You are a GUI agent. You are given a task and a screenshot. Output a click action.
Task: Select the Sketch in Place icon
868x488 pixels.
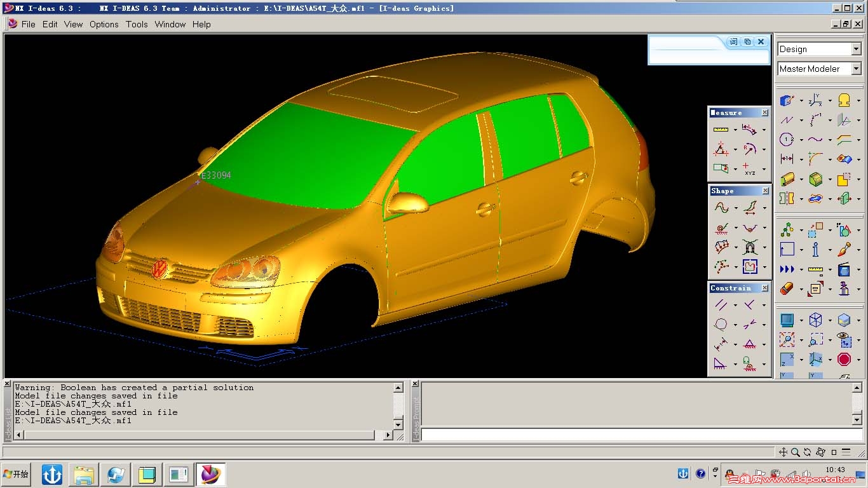pos(787,100)
